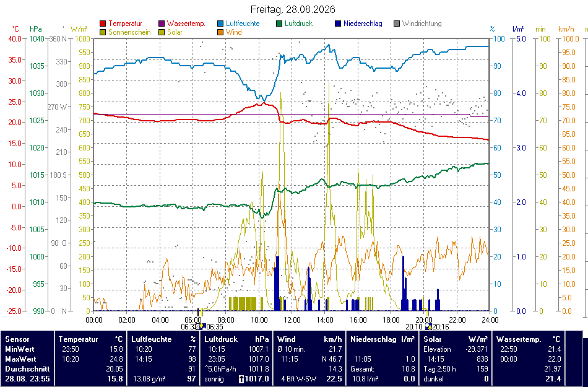Select the Luftdruck legend label
The height and width of the screenshot is (387, 588).
298,24
